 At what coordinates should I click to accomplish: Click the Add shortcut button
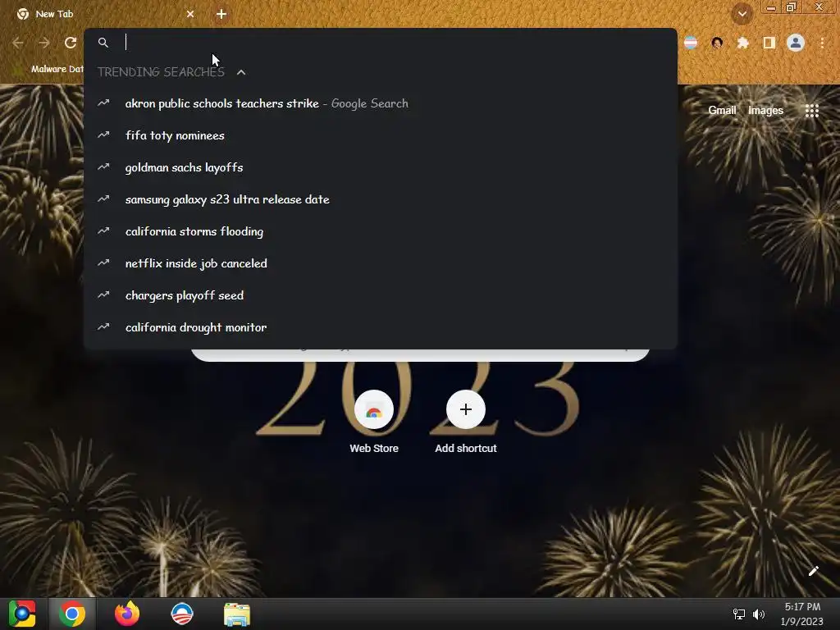click(466, 422)
